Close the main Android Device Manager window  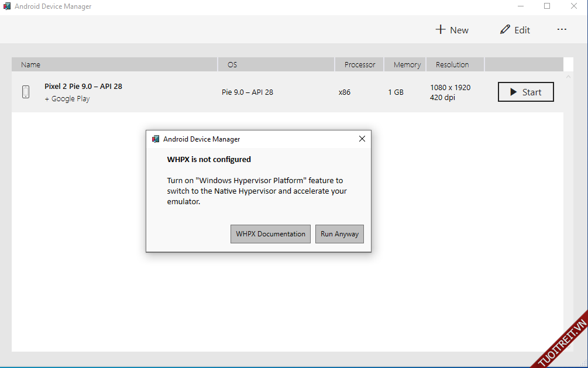[574, 6]
